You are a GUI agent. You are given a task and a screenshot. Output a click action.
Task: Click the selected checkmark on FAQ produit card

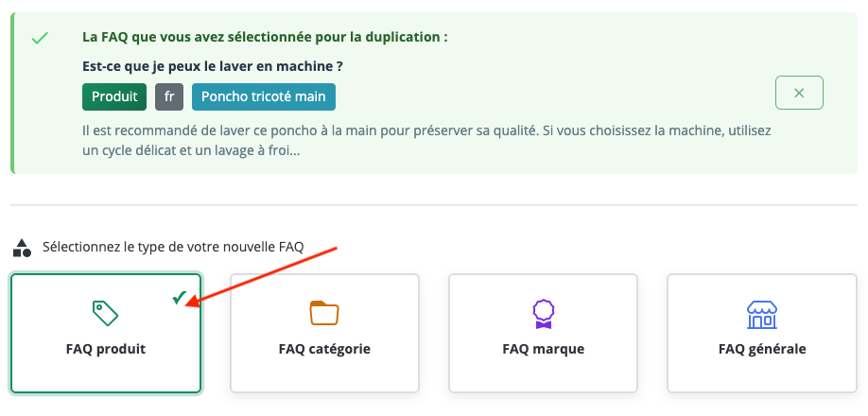[x=179, y=298]
